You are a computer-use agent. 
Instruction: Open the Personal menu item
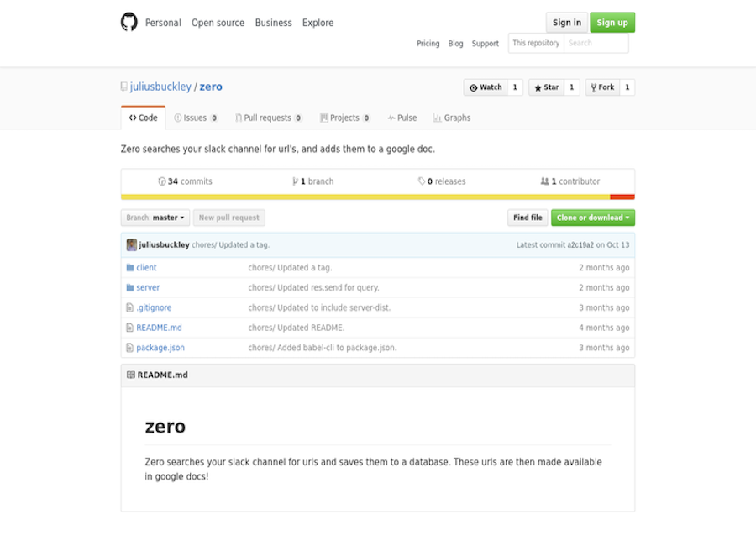pyautogui.click(x=163, y=23)
